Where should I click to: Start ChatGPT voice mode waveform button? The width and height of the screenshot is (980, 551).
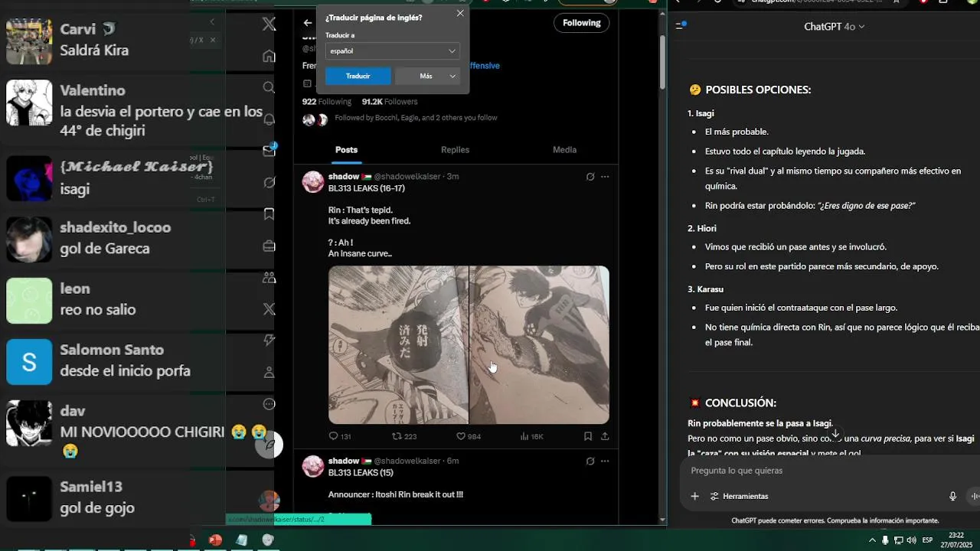click(975, 496)
